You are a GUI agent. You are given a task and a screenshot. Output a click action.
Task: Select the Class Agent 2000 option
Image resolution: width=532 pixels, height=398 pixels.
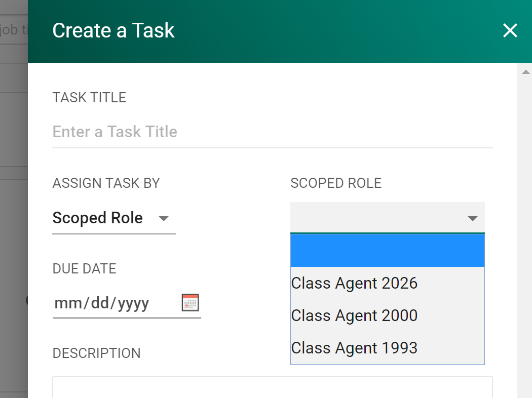355,315
